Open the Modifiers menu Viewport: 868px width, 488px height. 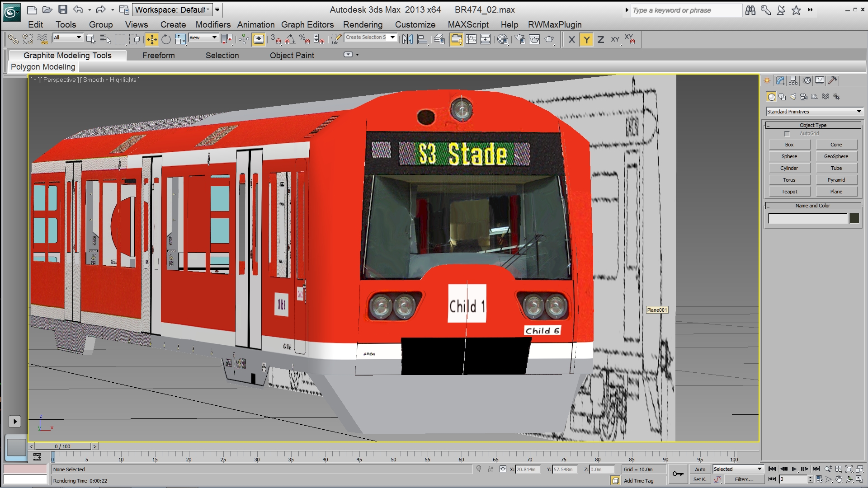212,24
